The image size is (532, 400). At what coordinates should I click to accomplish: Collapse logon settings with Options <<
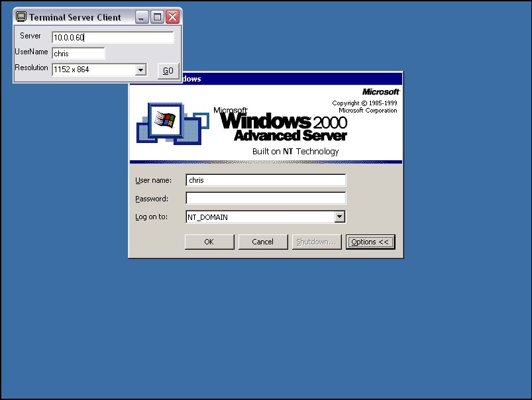[370, 242]
